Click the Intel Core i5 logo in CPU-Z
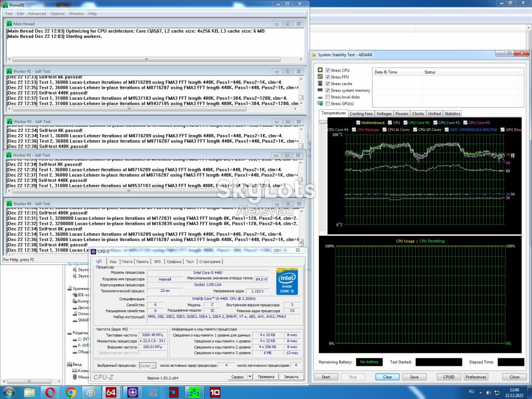This screenshot has width=532, height=399. tap(287, 282)
